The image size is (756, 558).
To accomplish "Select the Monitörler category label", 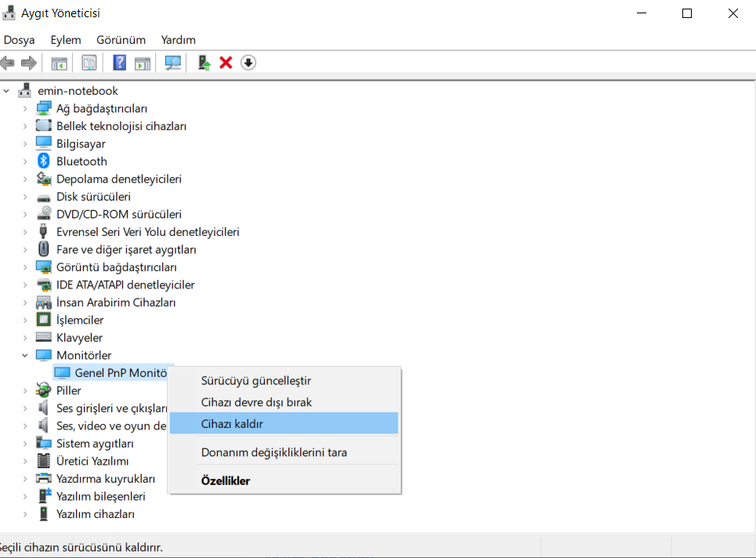I will (84, 356).
